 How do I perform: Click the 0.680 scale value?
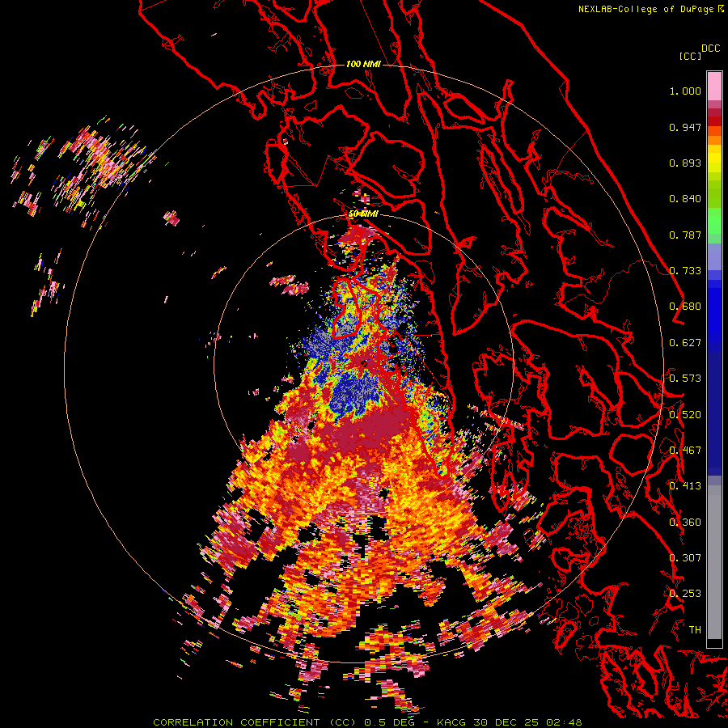coord(685,307)
